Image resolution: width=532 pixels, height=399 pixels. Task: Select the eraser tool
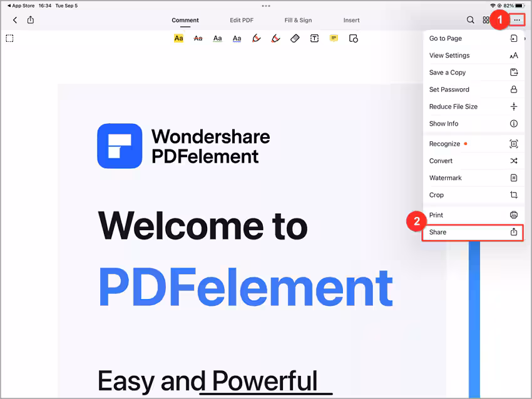295,38
